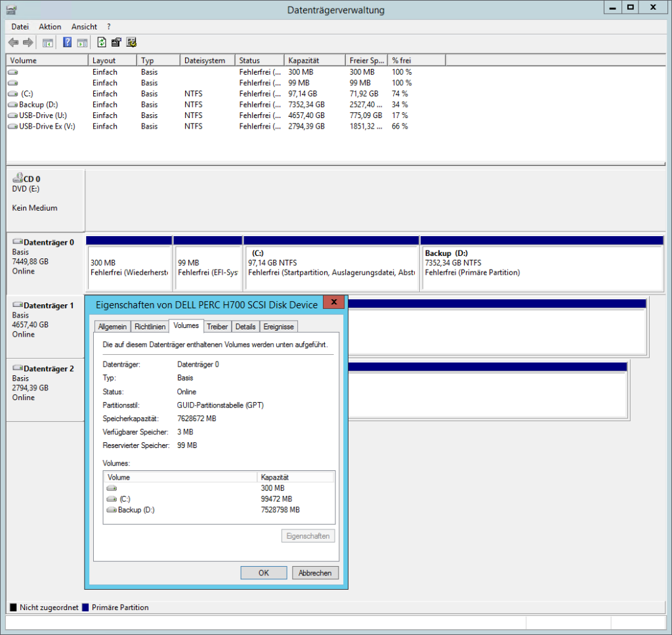
Task: Click the USB-Drive (U:) row
Action: 41,115
